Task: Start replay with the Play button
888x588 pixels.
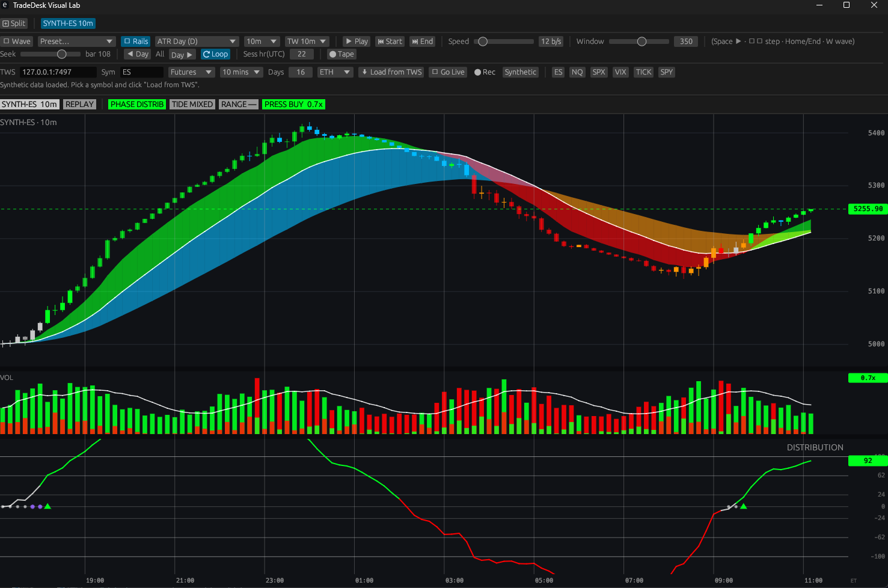Action: point(357,41)
